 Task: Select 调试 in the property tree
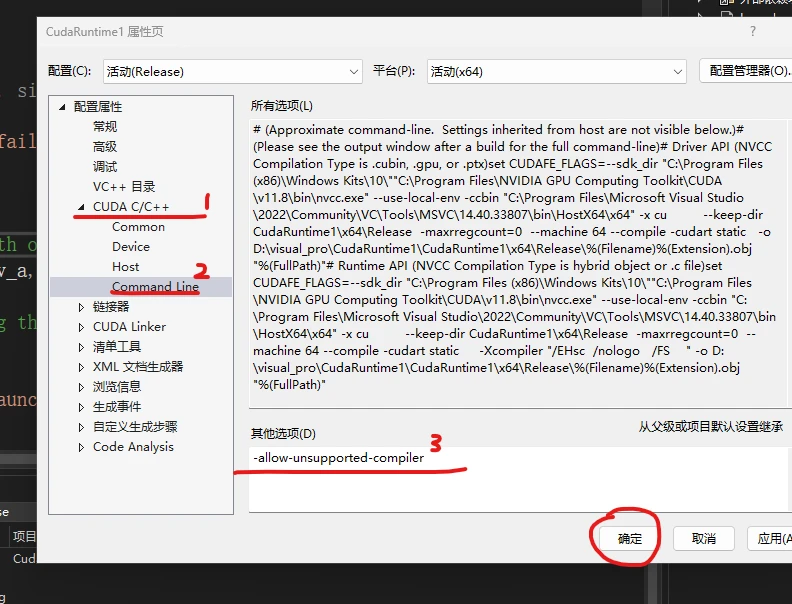(x=105, y=167)
